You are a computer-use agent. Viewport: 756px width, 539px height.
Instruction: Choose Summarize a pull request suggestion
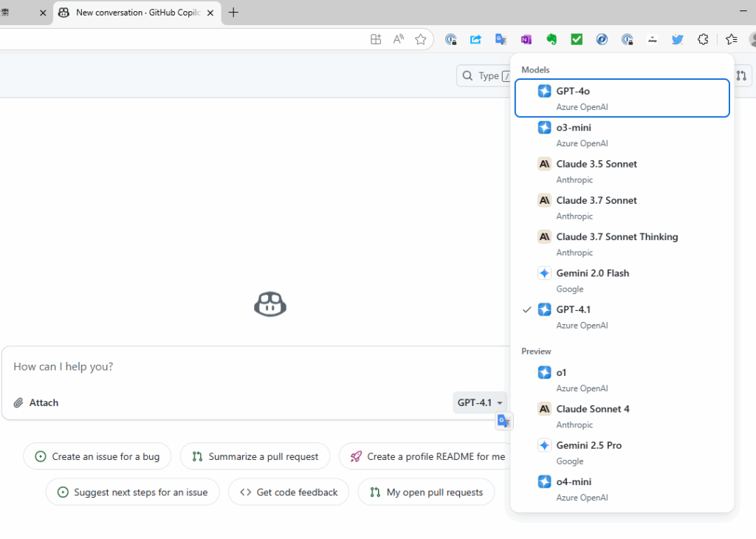(x=255, y=456)
